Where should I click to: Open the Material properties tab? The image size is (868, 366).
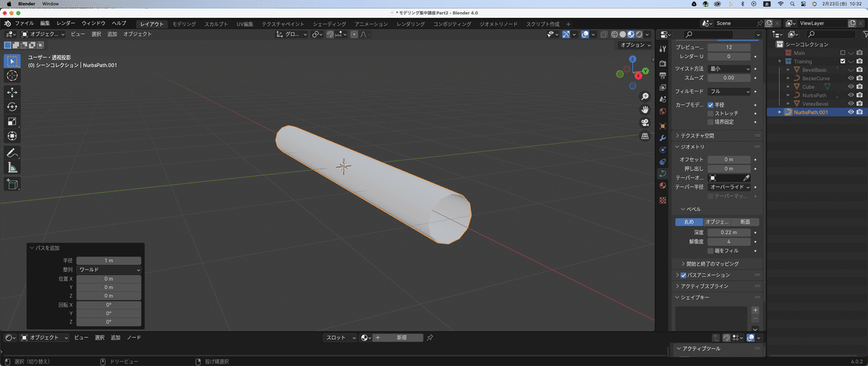[x=663, y=187]
